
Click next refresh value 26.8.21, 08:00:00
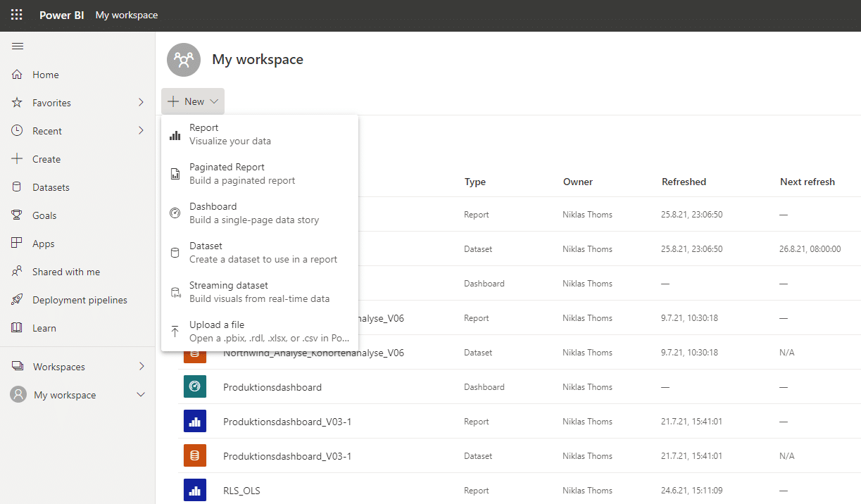[810, 249]
